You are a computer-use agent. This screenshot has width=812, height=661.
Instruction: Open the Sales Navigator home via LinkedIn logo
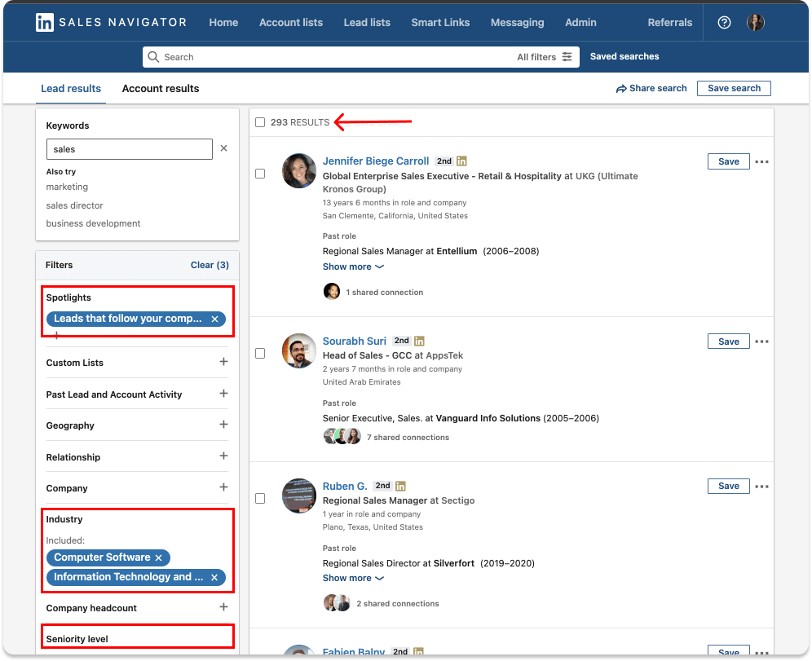44,22
